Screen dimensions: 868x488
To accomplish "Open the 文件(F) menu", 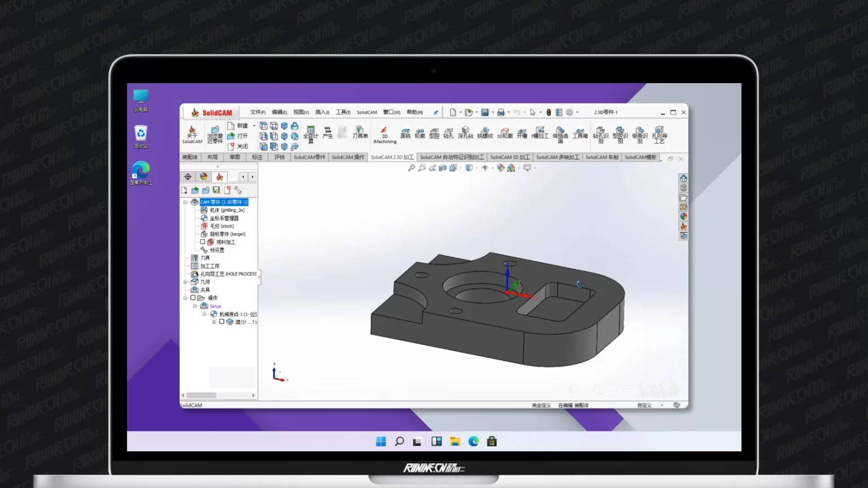I will point(258,112).
